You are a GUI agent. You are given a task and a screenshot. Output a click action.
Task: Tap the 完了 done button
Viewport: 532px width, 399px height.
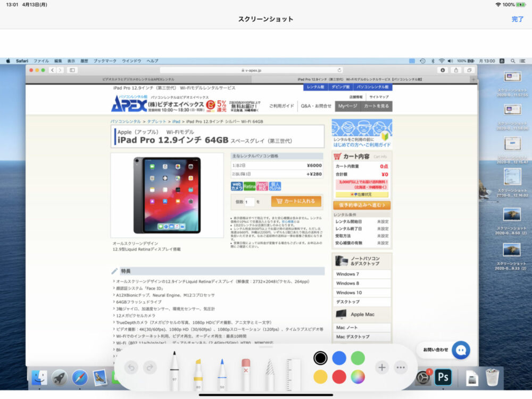click(518, 19)
